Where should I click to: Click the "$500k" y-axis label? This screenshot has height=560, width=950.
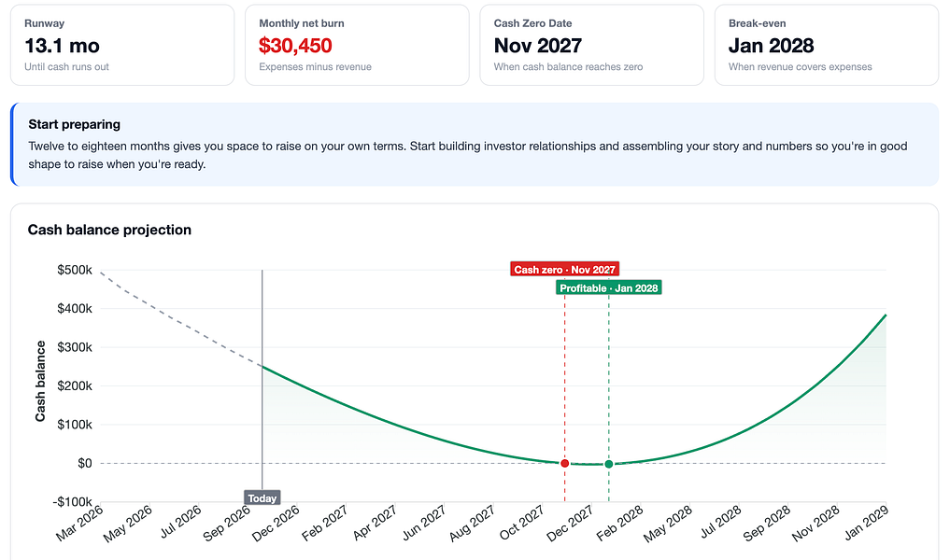coord(75,270)
